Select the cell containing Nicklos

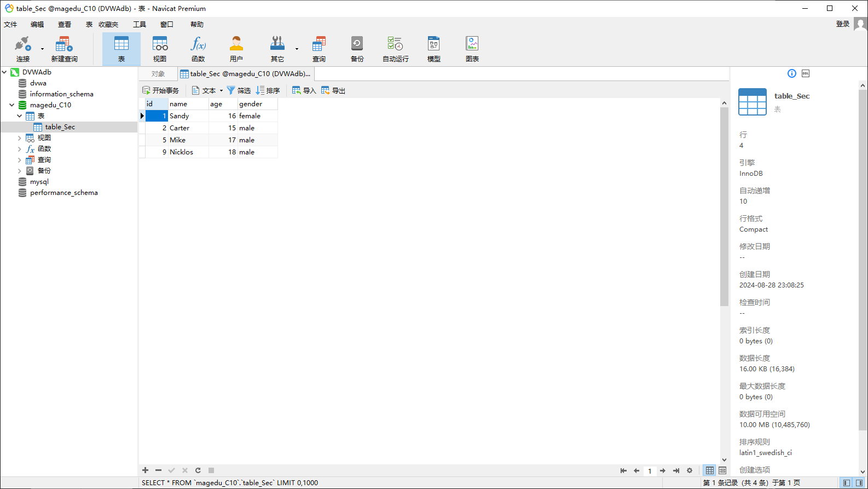pyautogui.click(x=188, y=152)
